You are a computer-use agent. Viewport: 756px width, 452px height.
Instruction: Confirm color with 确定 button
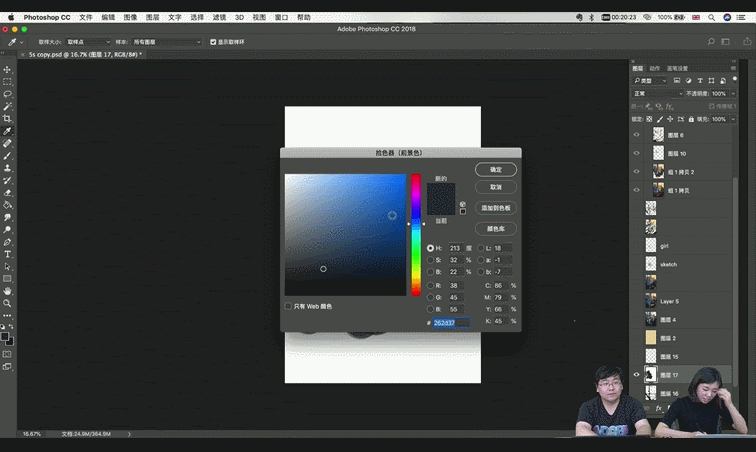coord(496,169)
